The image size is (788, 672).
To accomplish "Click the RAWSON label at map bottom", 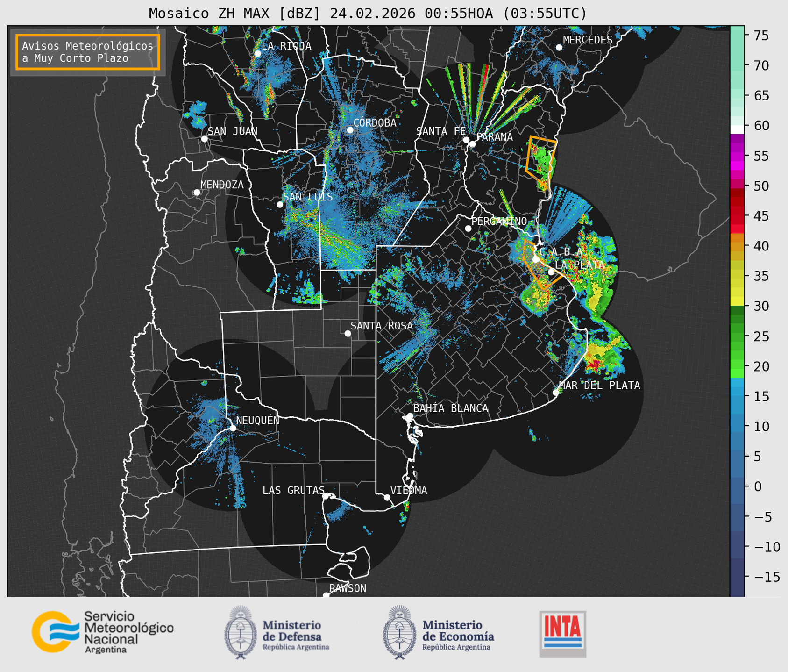I will tap(348, 588).
